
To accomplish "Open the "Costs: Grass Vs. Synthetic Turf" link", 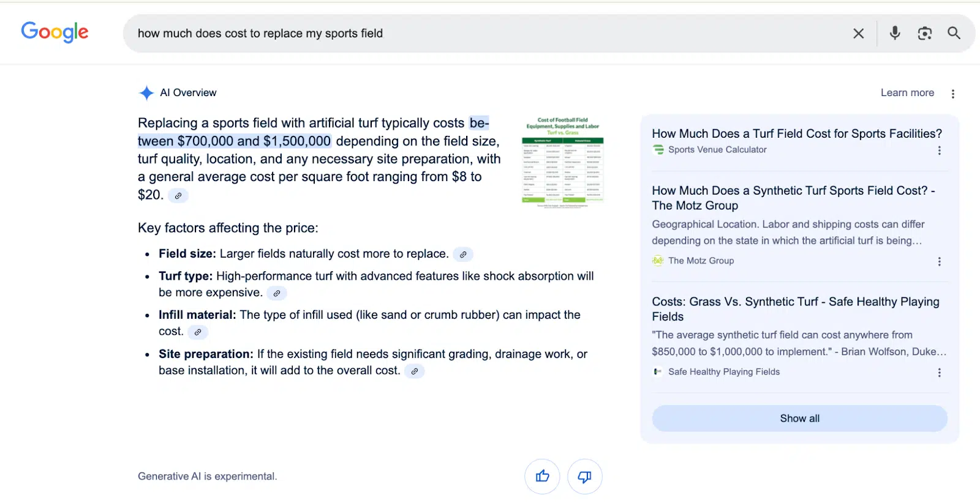I will coord(796,309).
